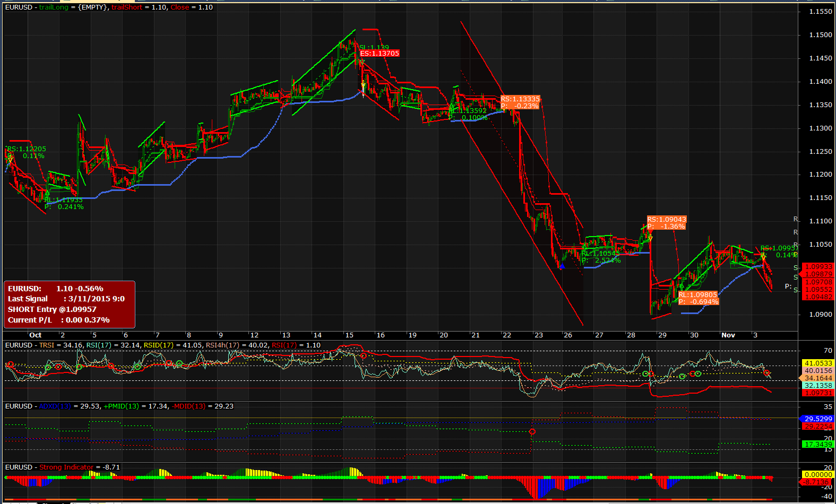
Task: Click the Strong Indicator panel title
Action: [x=63, y=467]
